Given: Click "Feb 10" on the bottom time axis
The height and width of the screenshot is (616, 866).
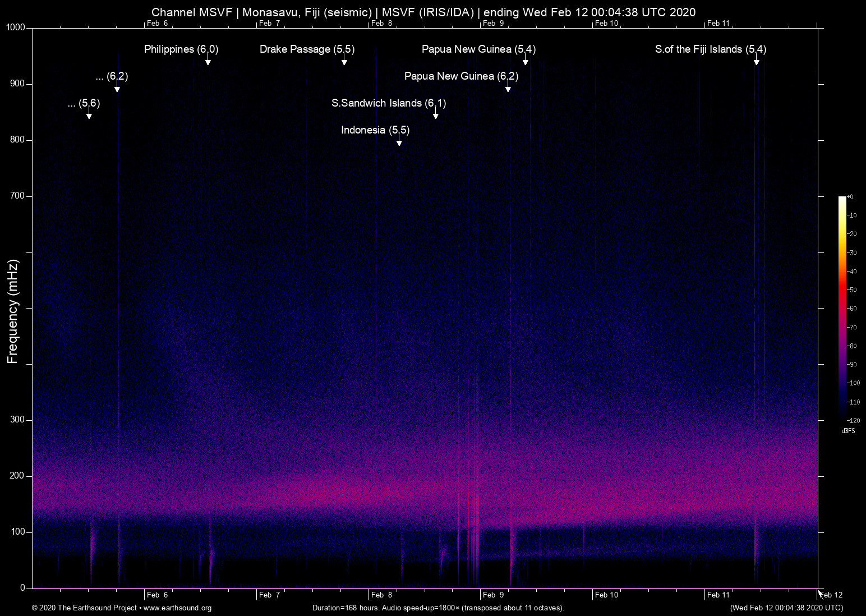Looking at the screenshot, I should coord(607,595).
